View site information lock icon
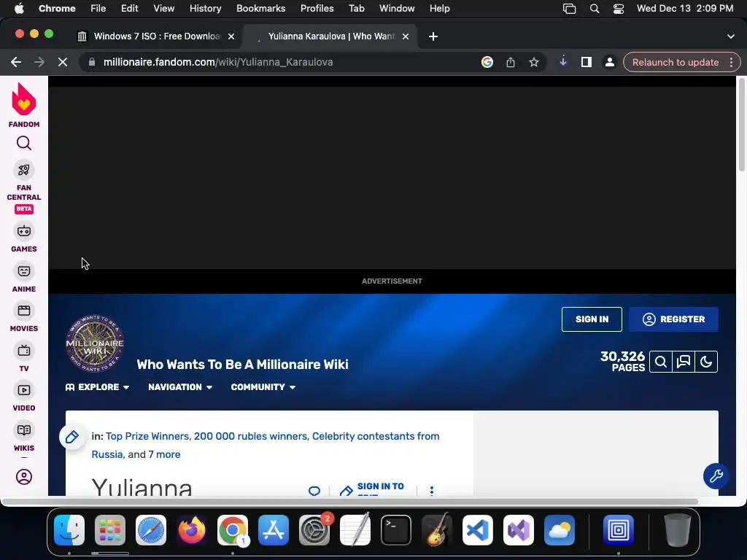The width and height of the screenshot is (747, 560). [x=92, y=63]
